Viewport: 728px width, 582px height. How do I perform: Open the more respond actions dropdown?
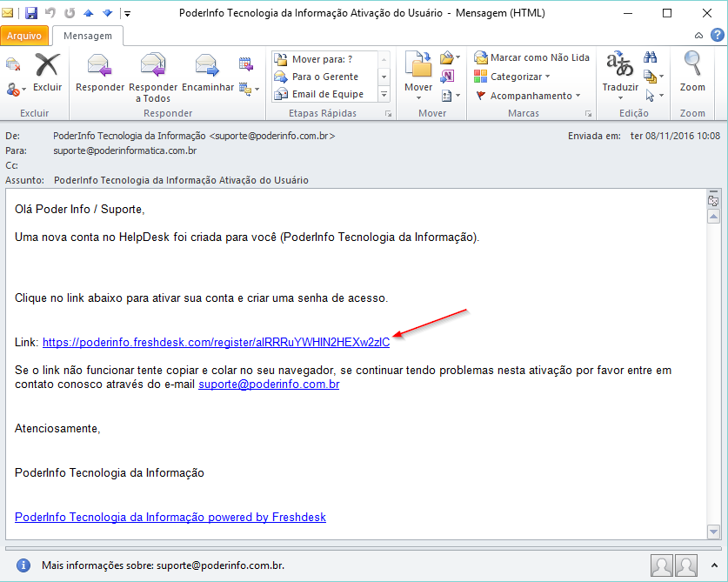(x=249, y=88)
